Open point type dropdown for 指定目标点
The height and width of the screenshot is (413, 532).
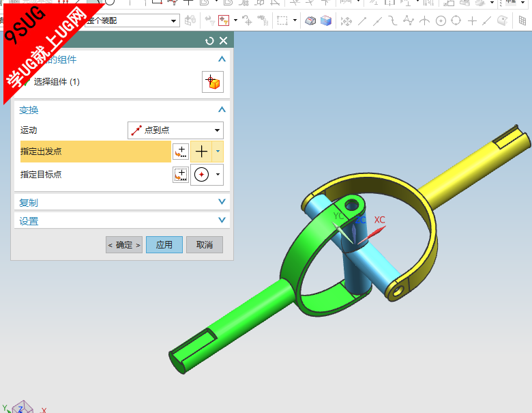click(218, 175)
